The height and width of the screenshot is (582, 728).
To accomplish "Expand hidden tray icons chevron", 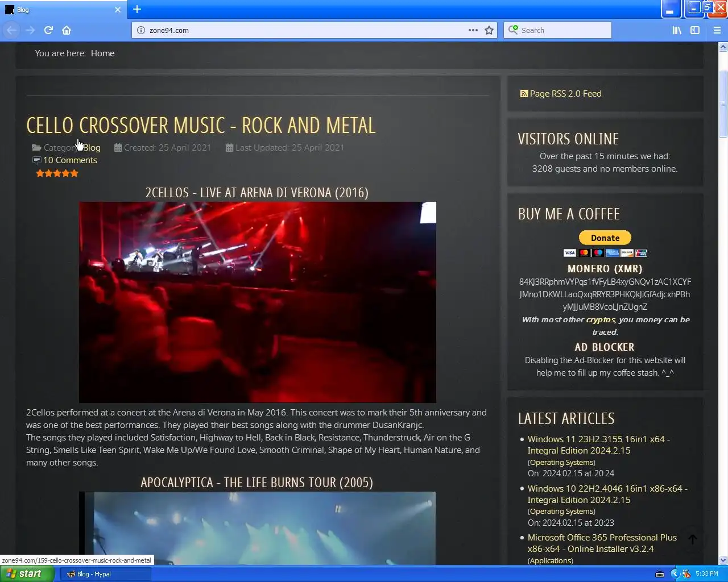I will [675, 574].
